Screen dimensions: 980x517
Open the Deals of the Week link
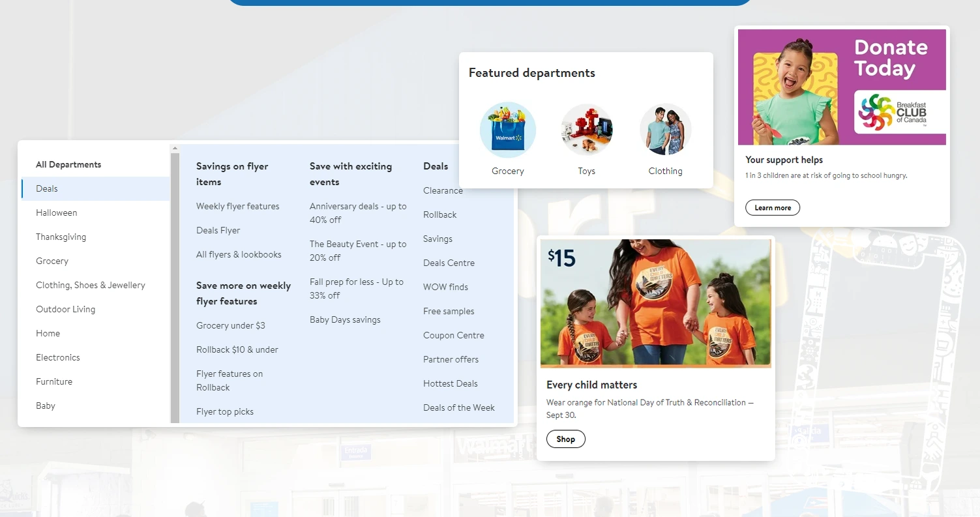459,407
